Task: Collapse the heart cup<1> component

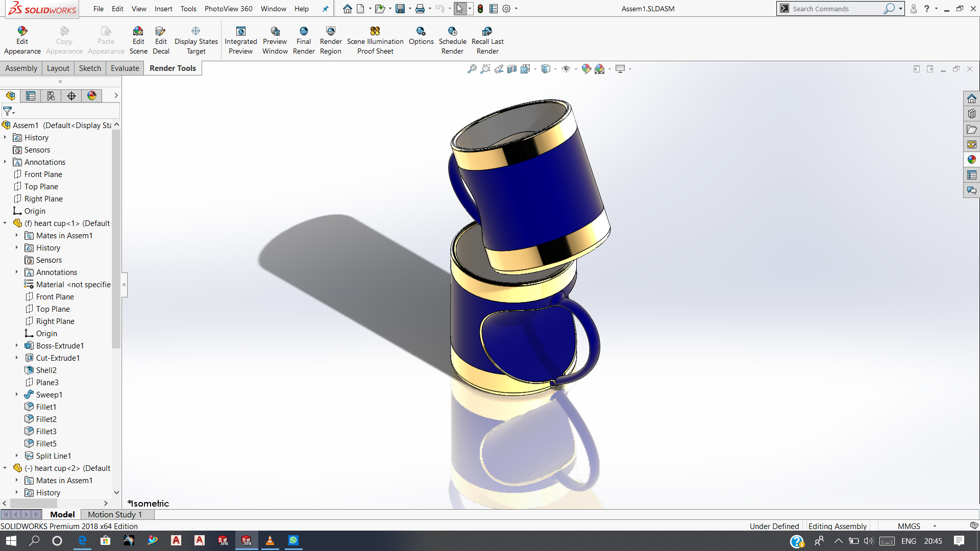Action: (5, 223)
